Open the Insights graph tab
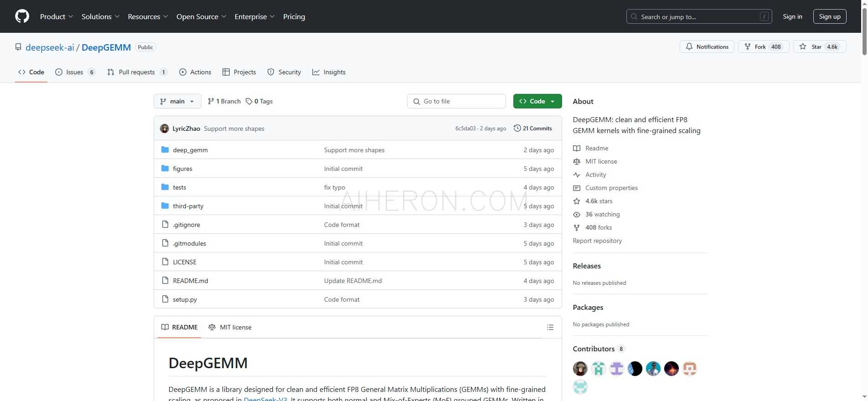 click(x=329, y=72)
